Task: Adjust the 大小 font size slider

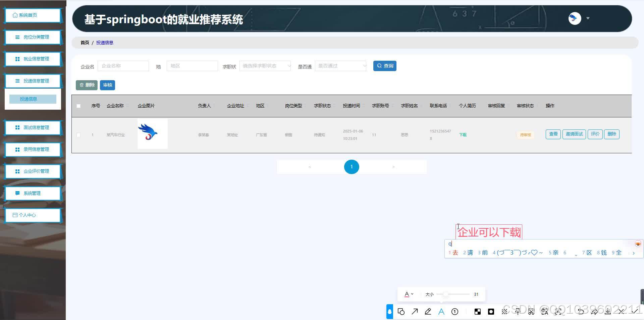Action: tap(446, 294)
